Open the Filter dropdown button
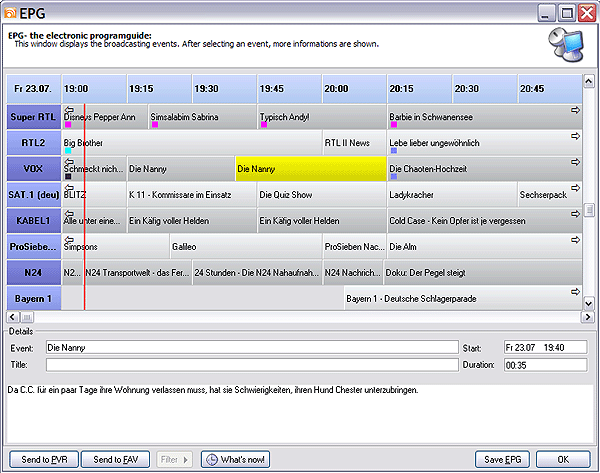 (x=174, y=459)
